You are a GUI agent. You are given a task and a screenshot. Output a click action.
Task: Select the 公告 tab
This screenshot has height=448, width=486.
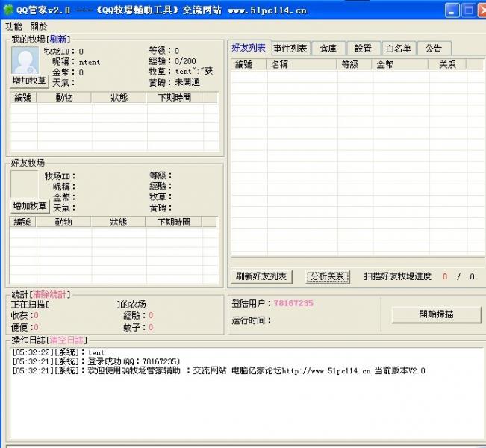click(434, 49)
